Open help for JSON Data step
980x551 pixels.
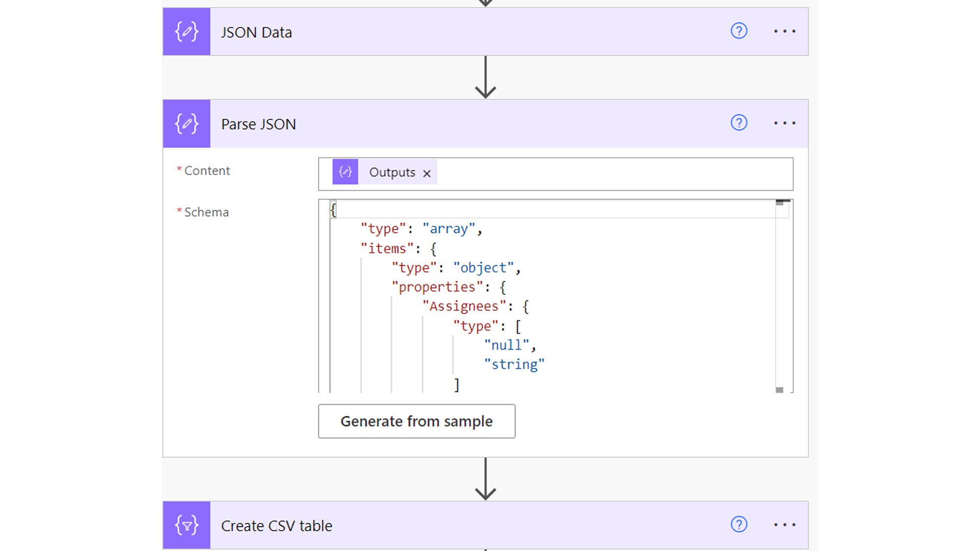click(x=739, y=31)
